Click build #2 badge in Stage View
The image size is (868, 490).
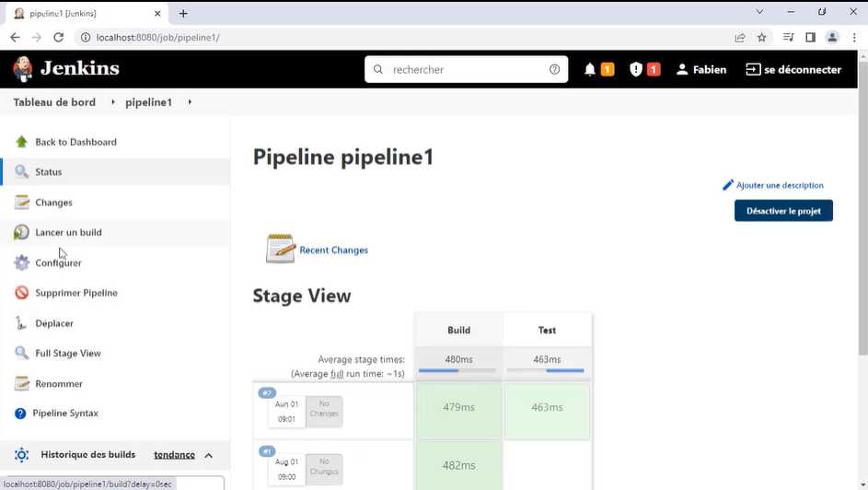tap(267, 392)
